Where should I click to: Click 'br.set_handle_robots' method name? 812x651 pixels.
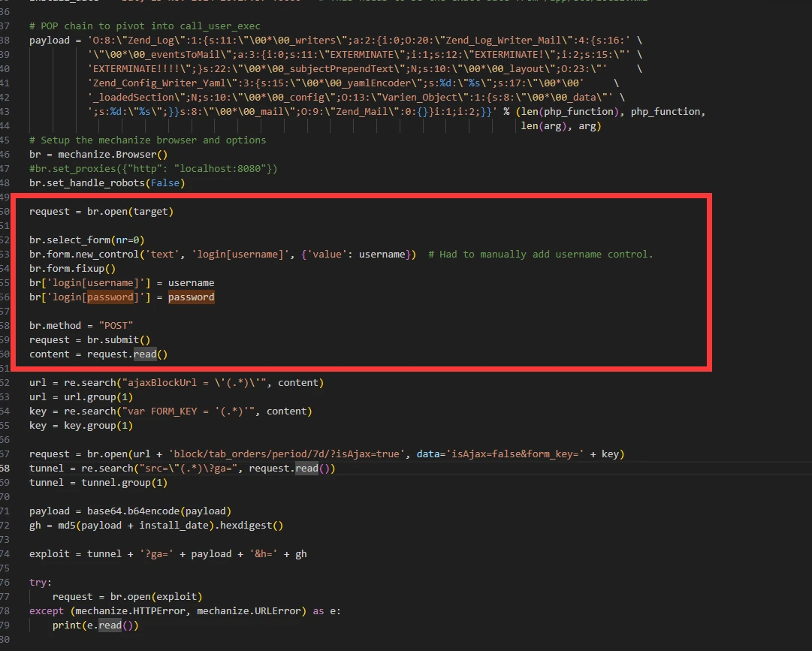87,182
